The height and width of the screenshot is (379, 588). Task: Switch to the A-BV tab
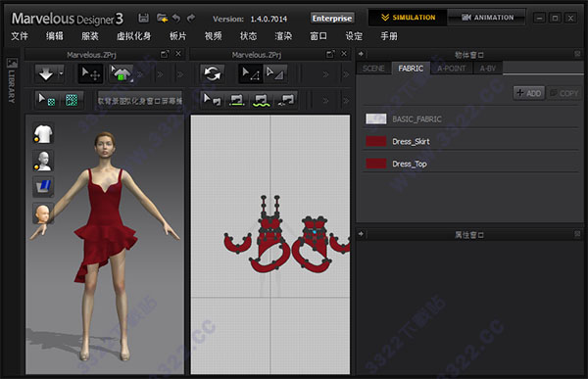pos(487,69)
